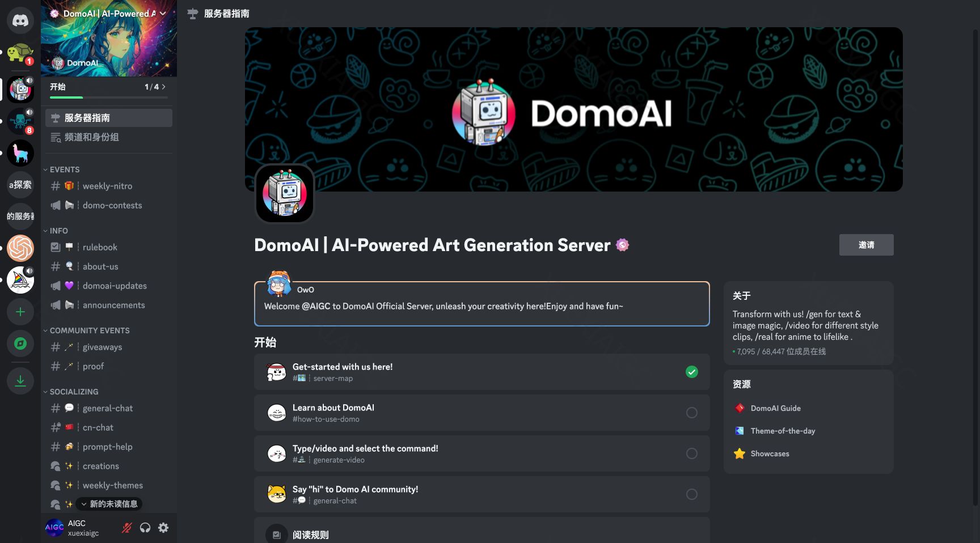This screenshot has height=543, width=980.
Task: Open the DomoAI Guide resource link
Action: point(775,408)
